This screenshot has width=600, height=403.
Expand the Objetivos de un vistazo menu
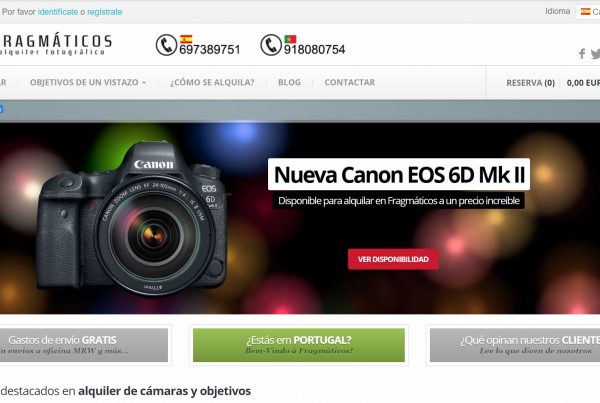click(88, 82)
